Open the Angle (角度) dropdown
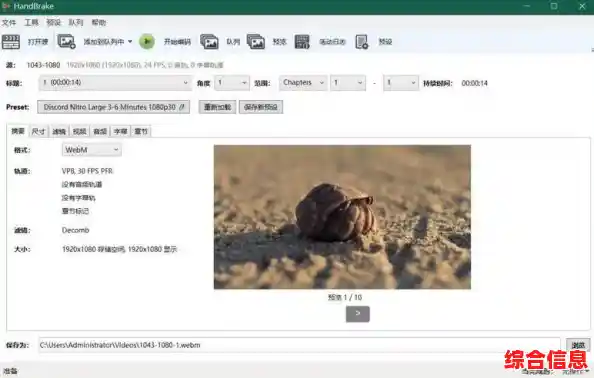 [232, 83]
